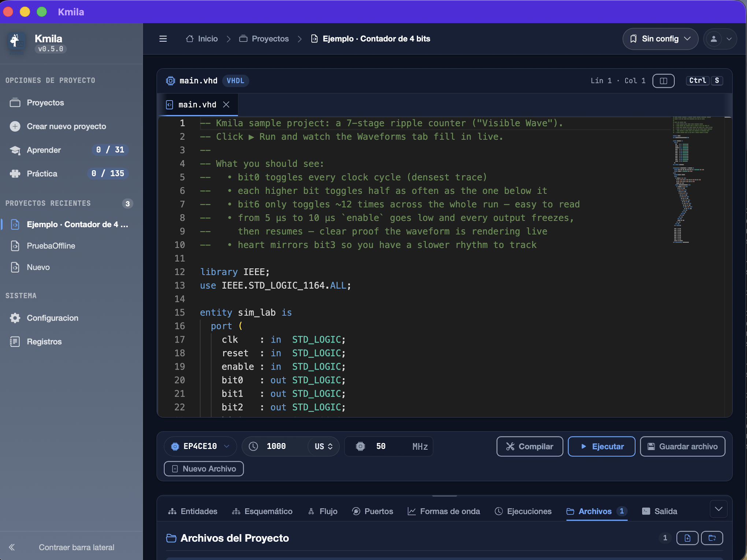Select the Archivos tab
This screenshot has width=747, height=560.
click(x=597, y=511)
